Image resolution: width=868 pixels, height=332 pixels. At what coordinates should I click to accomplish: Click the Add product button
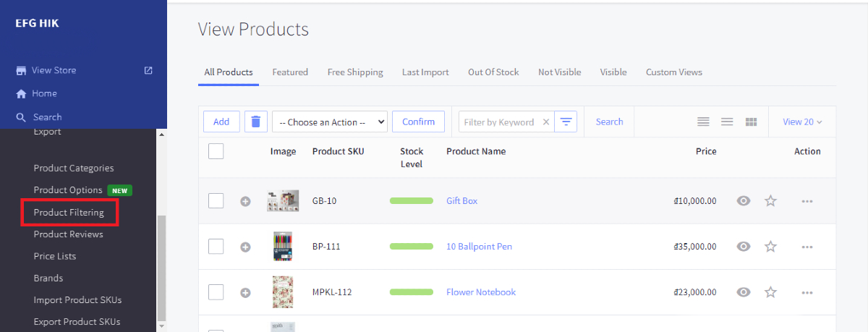221,122
